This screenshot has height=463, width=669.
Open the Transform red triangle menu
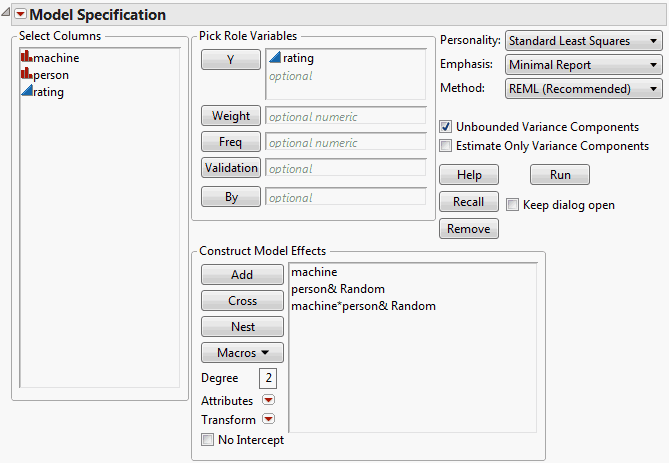(268, 420)
